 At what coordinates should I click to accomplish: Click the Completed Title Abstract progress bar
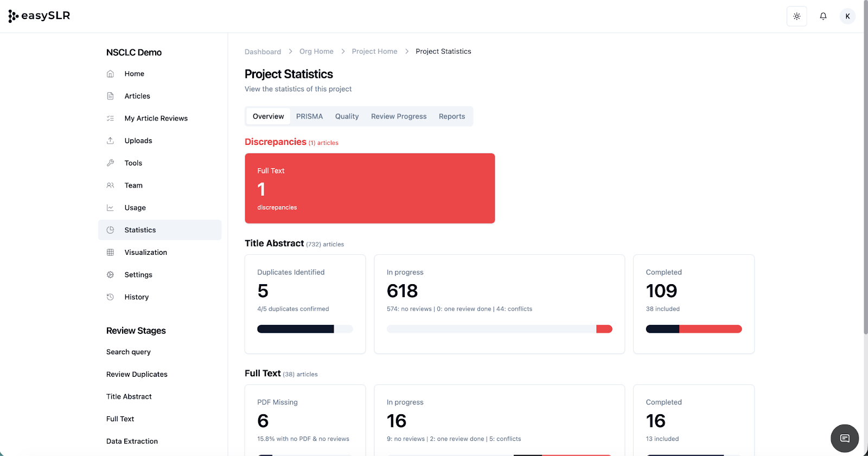(x=693, y=329)
